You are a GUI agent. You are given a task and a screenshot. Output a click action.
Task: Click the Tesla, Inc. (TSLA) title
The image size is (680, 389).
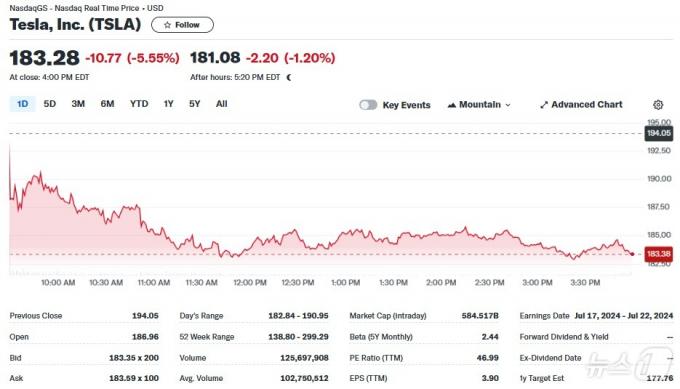click(x=75, y=24)
